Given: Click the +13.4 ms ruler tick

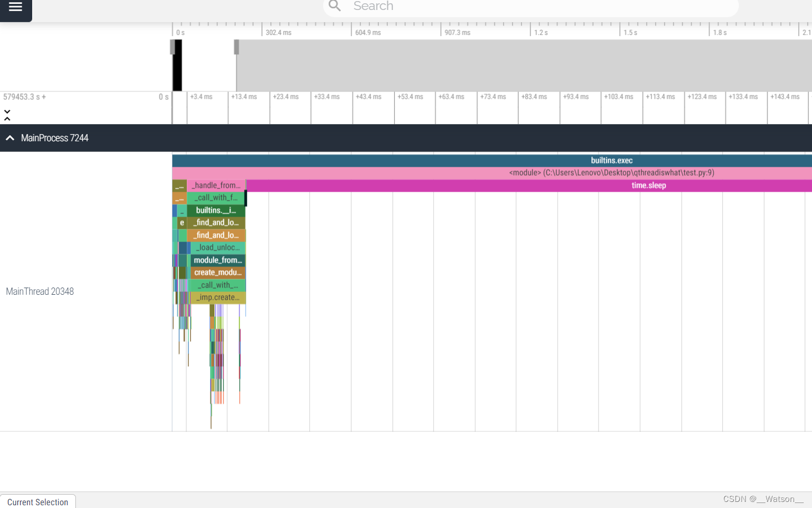Looking at the screenshot, I should pyautogui.click(x=244, y=97).
